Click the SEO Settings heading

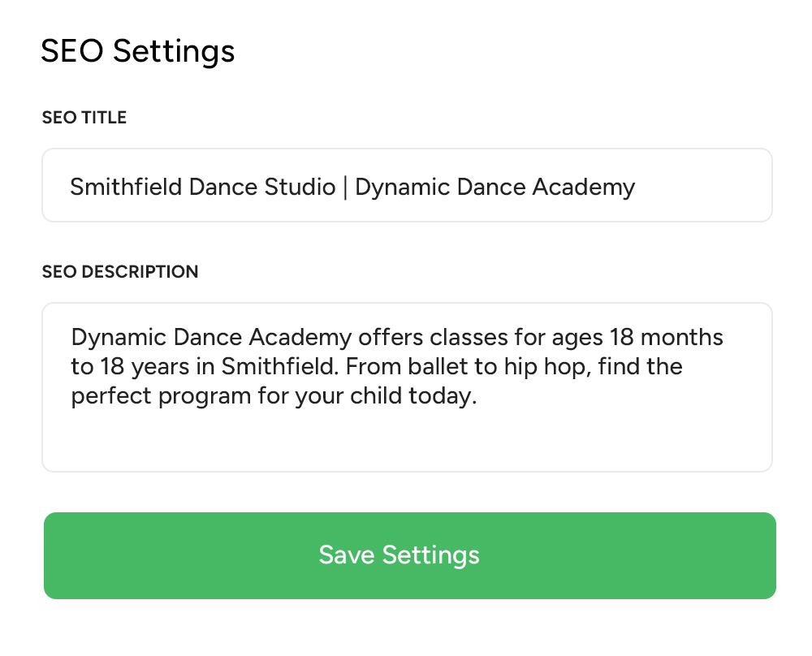tap(138, 51)
